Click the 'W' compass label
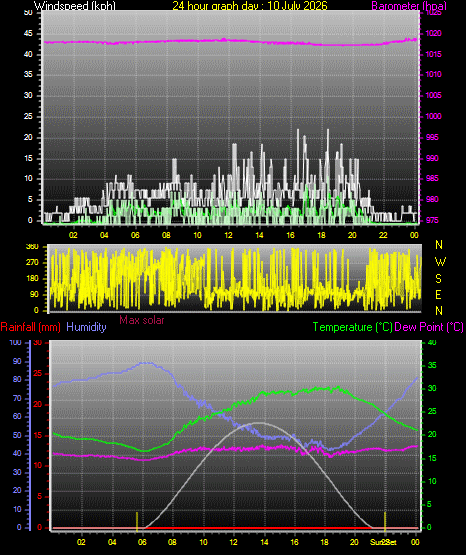Image resolution: width=466 pixels, height=555 pixels. point(440,262)
